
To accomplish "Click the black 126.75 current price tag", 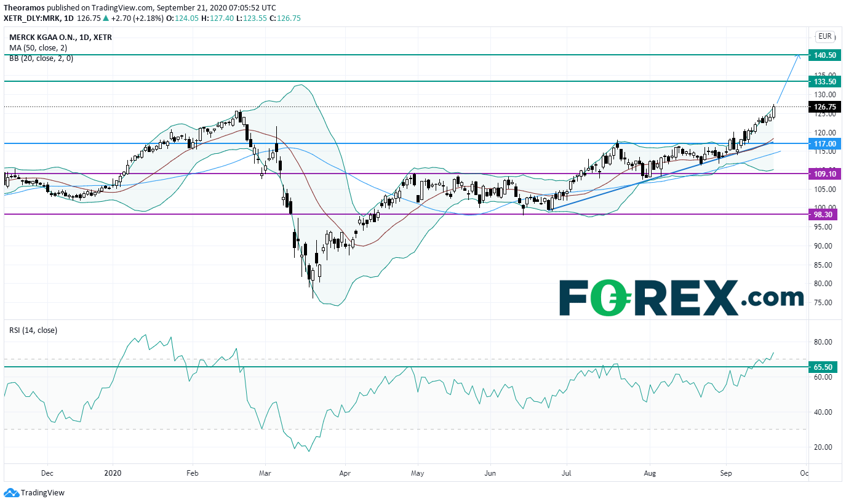I will click(x=824, y=106).
